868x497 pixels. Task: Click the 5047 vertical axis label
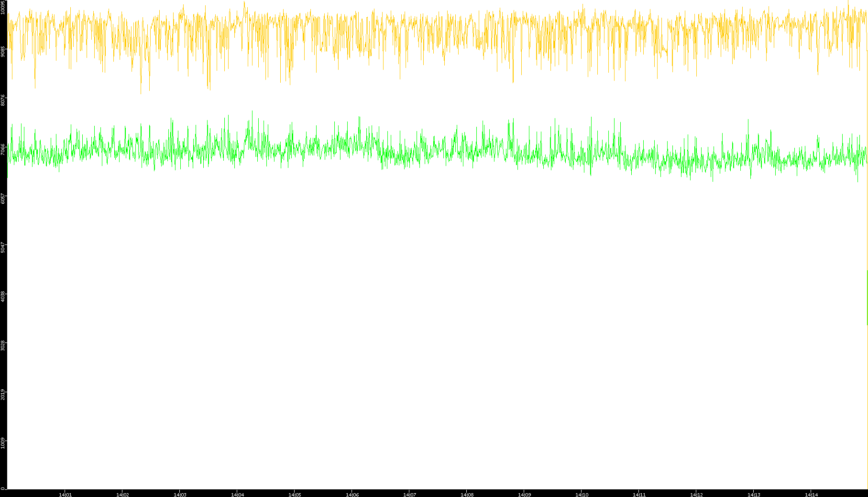coord(3,247)
